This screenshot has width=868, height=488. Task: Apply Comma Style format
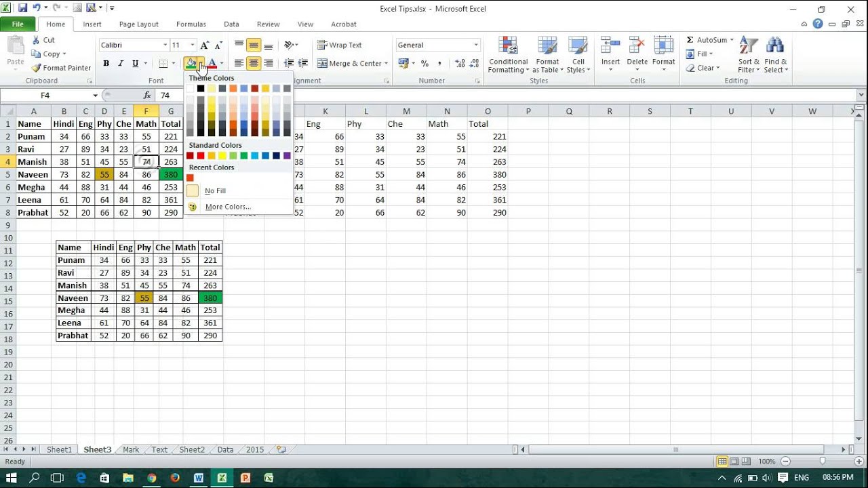pyautogui.click(x=439, y=64)
